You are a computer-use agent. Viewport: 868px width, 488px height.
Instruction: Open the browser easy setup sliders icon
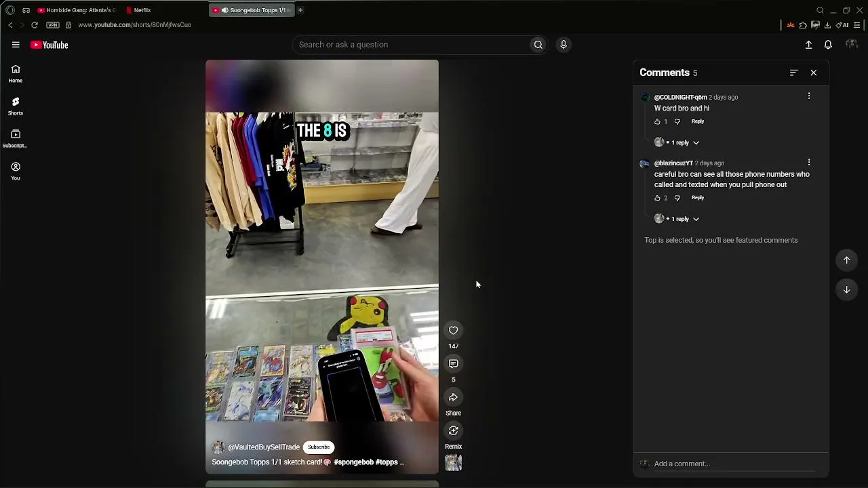(x=857, y=25)
